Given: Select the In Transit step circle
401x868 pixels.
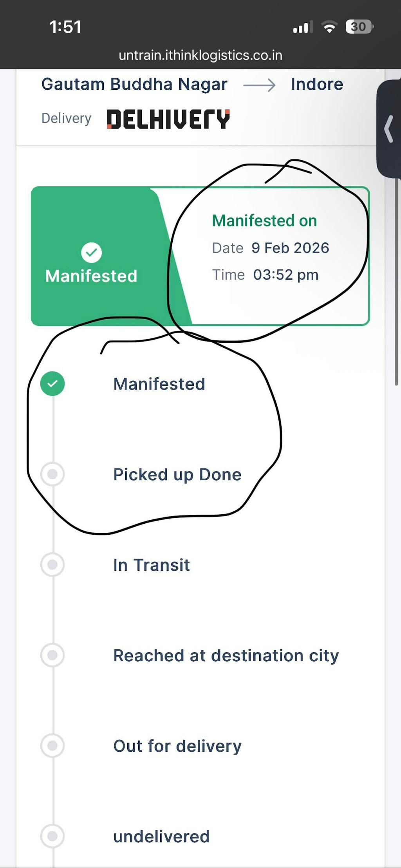Looking at the screenshot, I should tap(52, 565).
